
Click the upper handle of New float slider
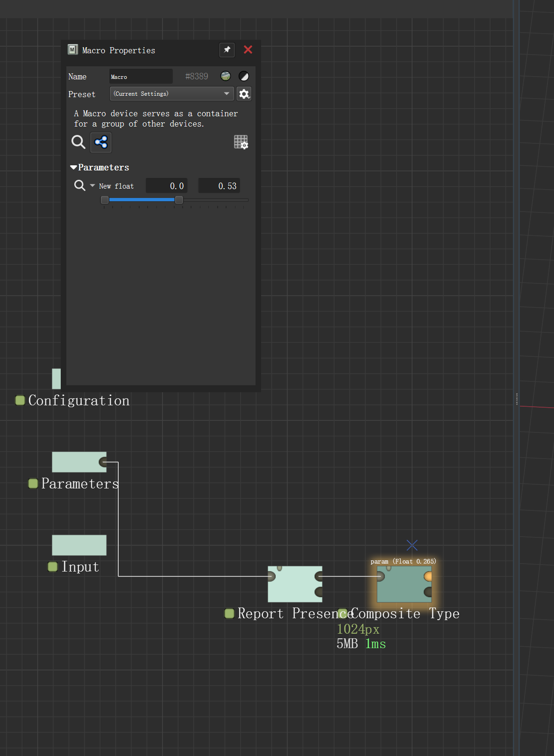pos(179,200)
